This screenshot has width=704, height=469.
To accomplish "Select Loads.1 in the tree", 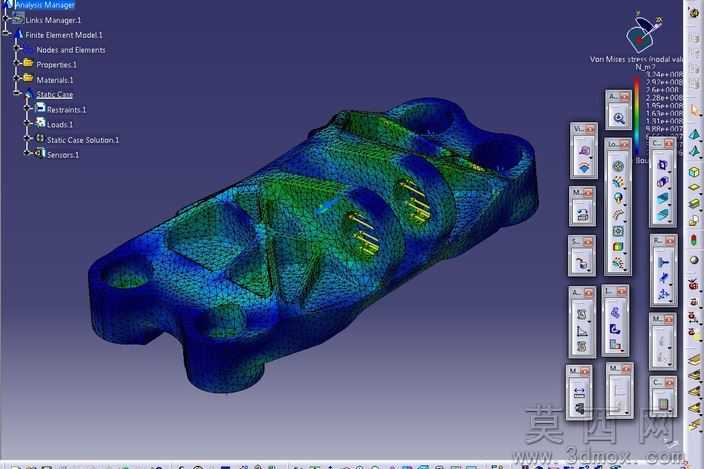I will coord(60,125).
